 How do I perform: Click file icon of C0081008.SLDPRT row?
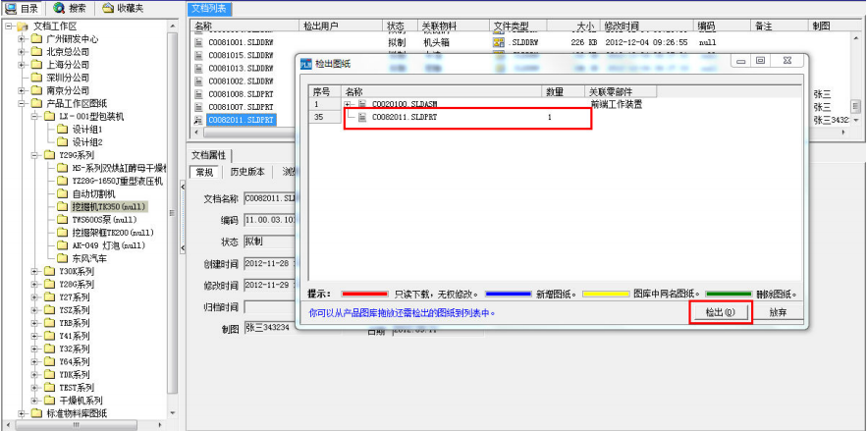pos(198,93)
